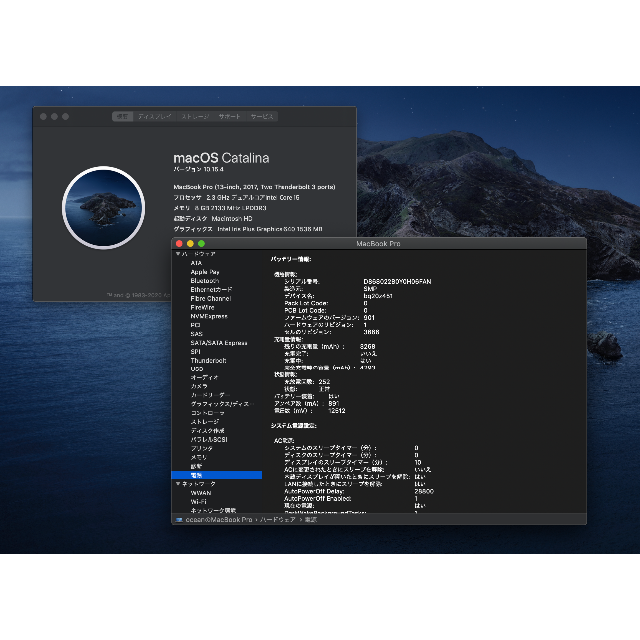Select プリンタ in the sidebar
640x640 pixels.
[202, 448]
